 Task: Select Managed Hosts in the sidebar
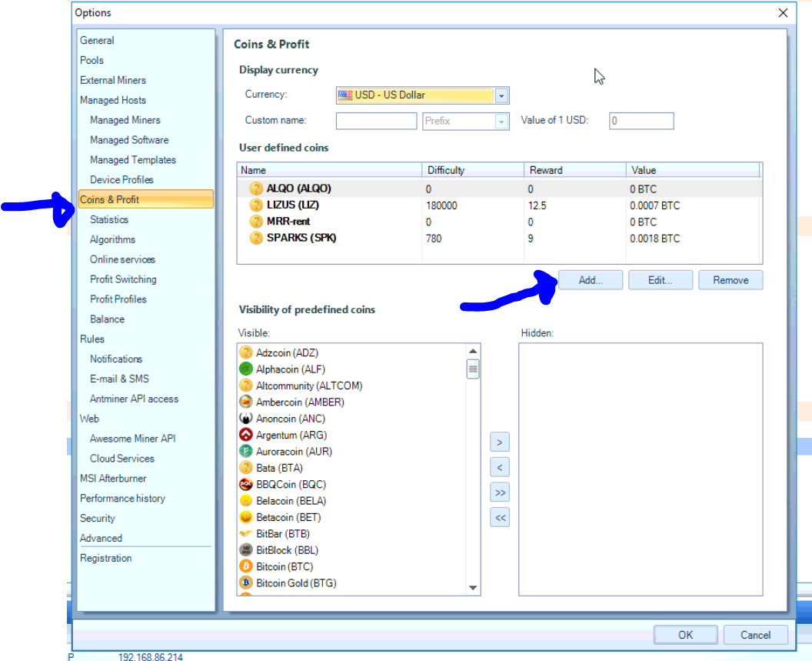click(x=113, y=100)
